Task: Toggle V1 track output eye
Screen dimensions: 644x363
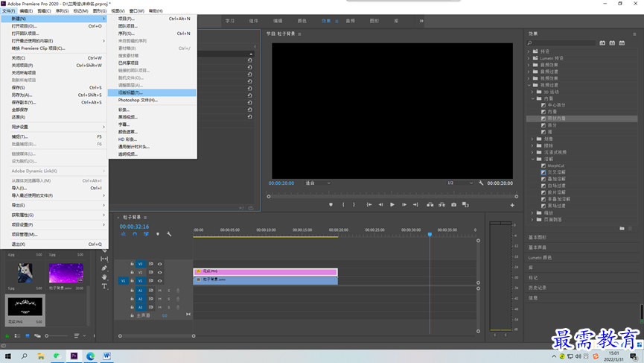Action: tap(160, 281)
